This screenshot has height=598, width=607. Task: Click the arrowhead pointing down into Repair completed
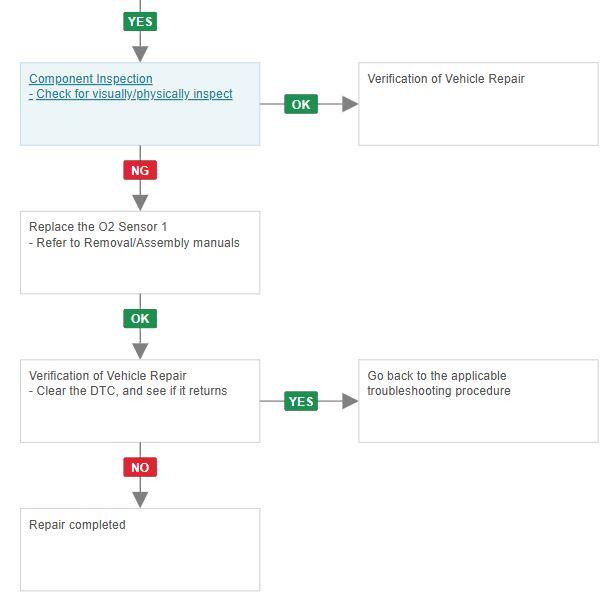click(x=140, y=497)
